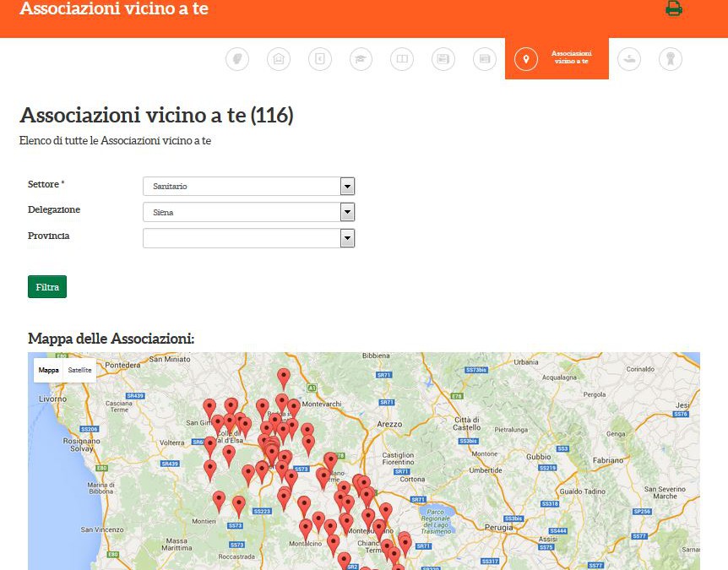Open the house icon section
Image resolution: width=728 pixels, height=570 pixels.
pyautogui.click(x=279, y=59)
